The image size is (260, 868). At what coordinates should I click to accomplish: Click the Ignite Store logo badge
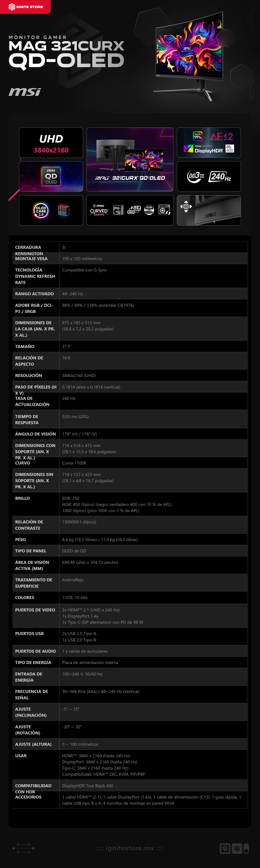tap(25, 7)
